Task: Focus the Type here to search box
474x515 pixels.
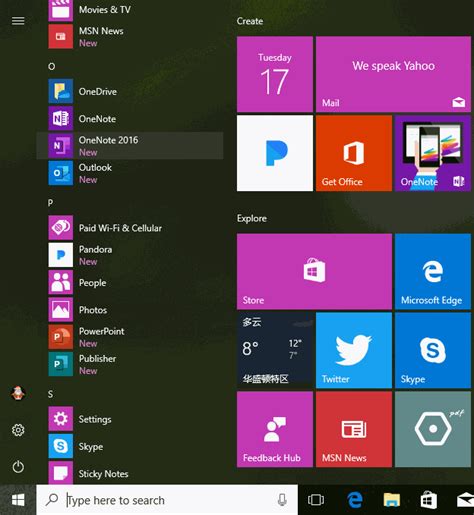Action: click(167, 500)
